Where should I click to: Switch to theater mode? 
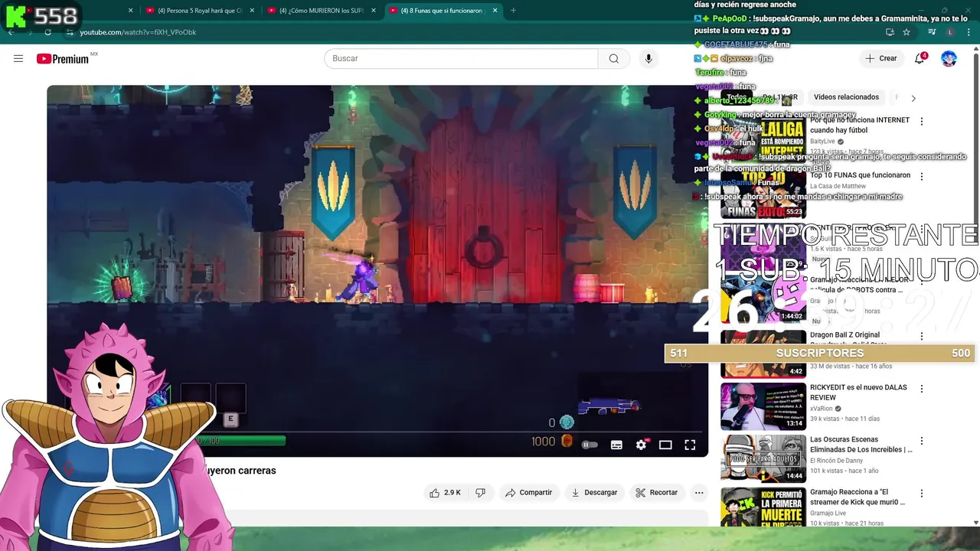point(665,445)
